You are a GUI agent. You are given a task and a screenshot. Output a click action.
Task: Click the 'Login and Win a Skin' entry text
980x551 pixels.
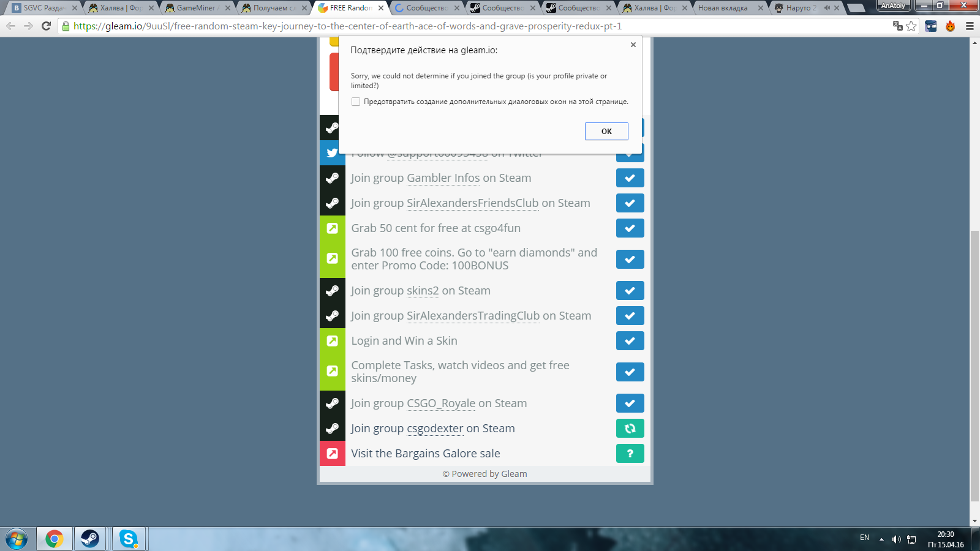pos(404,341)
